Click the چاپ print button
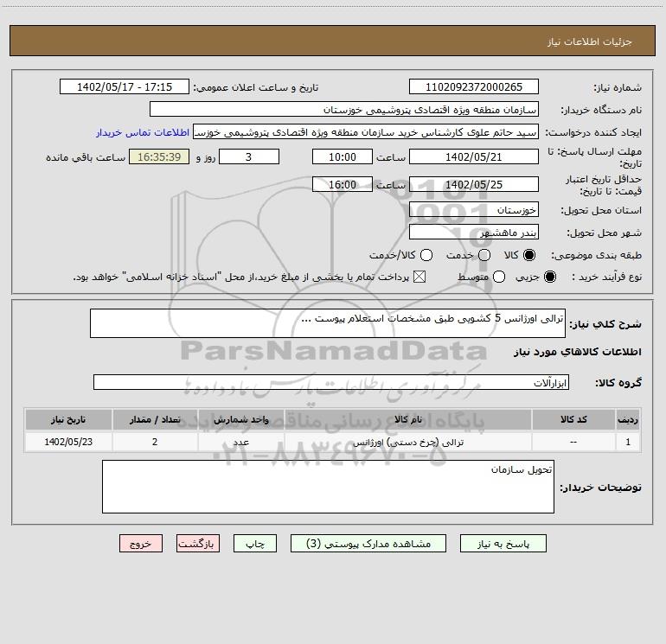Screen dimensions: 666x644 pyautogui.click(x=255, y=544)
